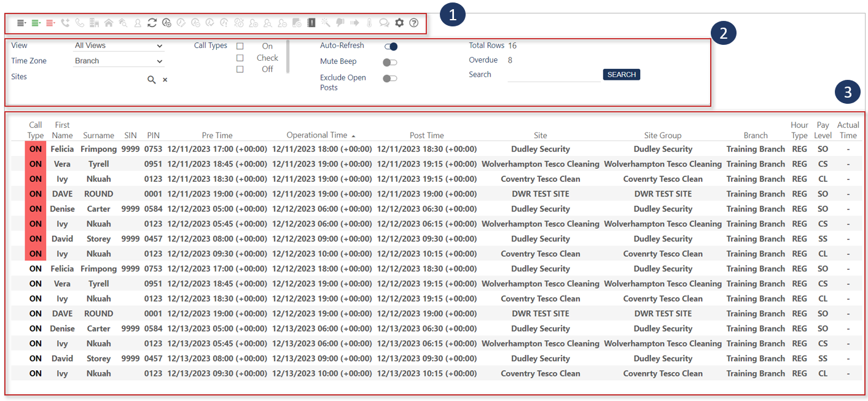Click the Sites magnifier search icon

(152, 80)
